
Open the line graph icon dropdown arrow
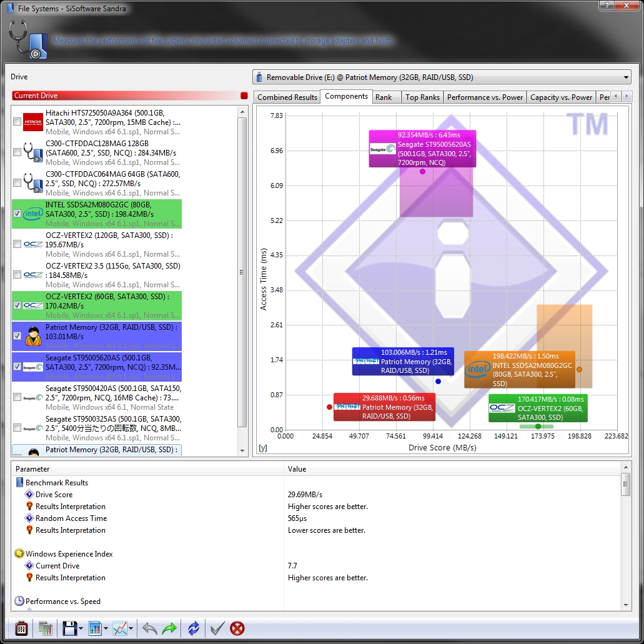click(x=131, y=628)
